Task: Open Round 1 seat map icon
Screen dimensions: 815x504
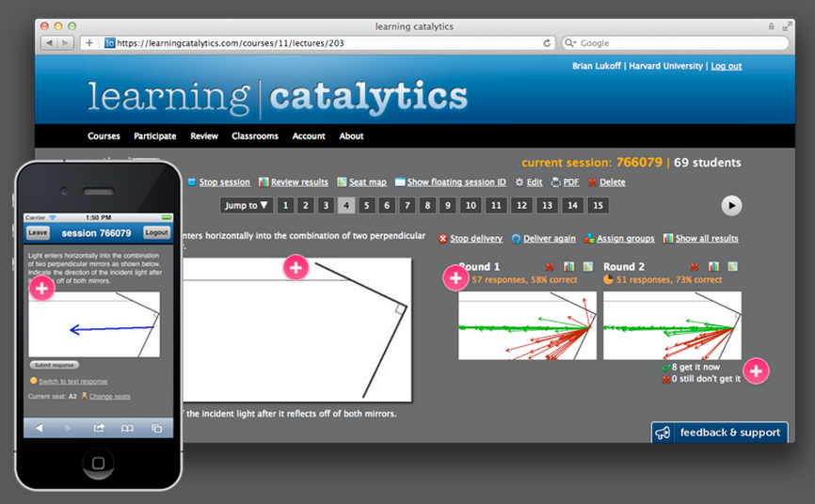Action: coord(588,266)
